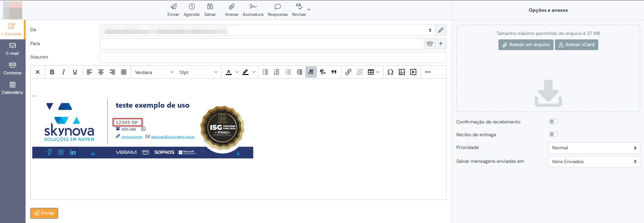Click the insert image icon
The width and height of the screenshot is (644, 223).
tap(402, 72)
